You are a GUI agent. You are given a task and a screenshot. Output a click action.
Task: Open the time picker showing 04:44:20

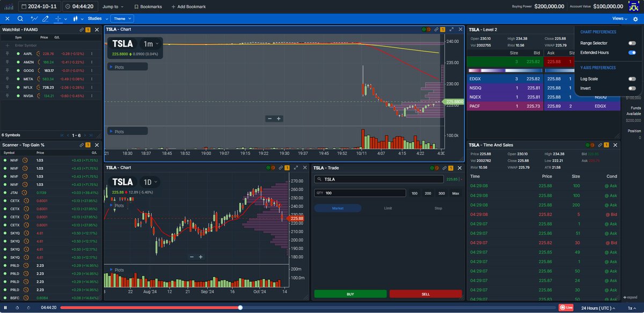80,6
